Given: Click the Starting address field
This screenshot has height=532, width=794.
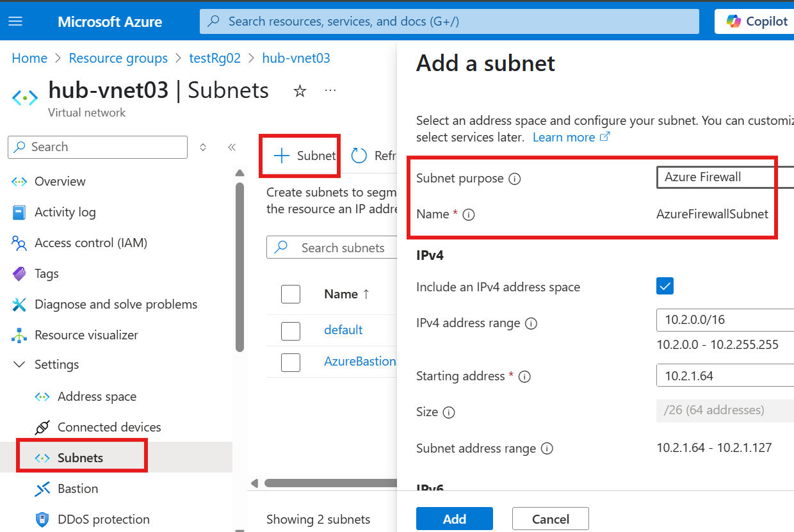Looking at the screenshot, I should 725,376.
